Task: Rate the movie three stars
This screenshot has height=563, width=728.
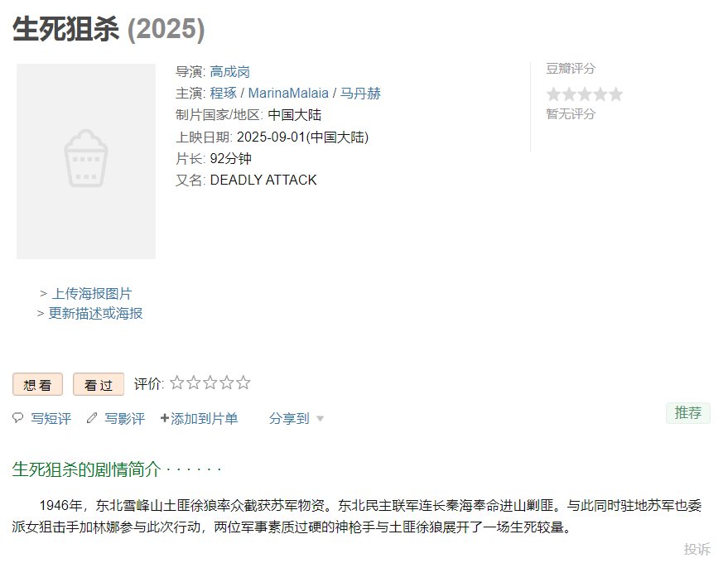Action: tap(210, 383)
